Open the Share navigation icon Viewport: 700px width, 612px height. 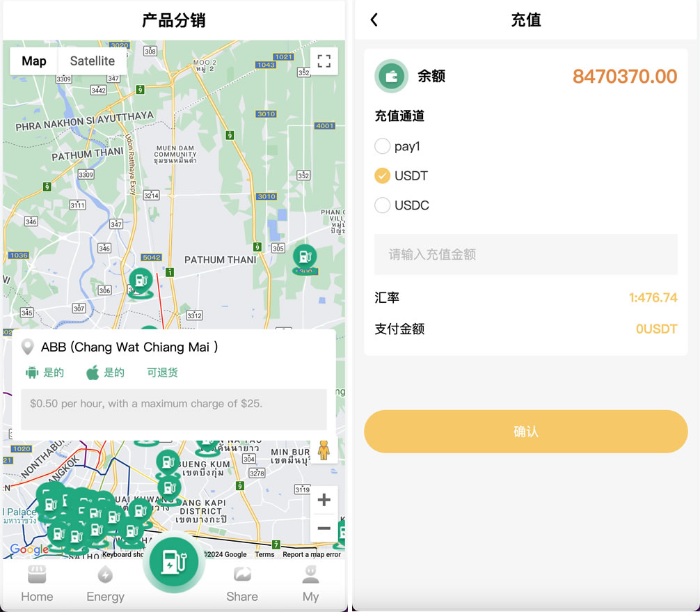coord(241,574)
